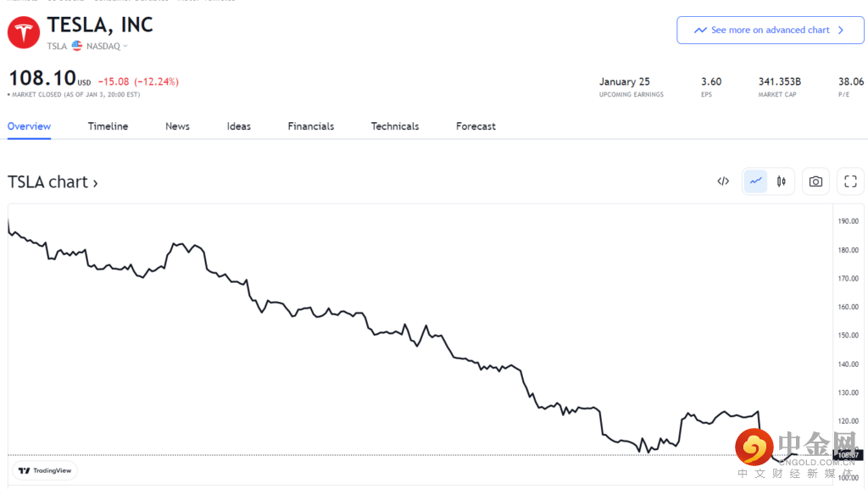Click the TradingView logo badge

click(x=46, y=470)
